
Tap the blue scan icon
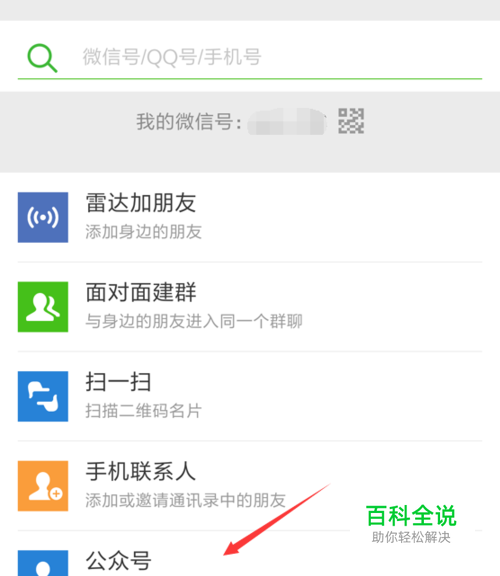coord(43,396)
